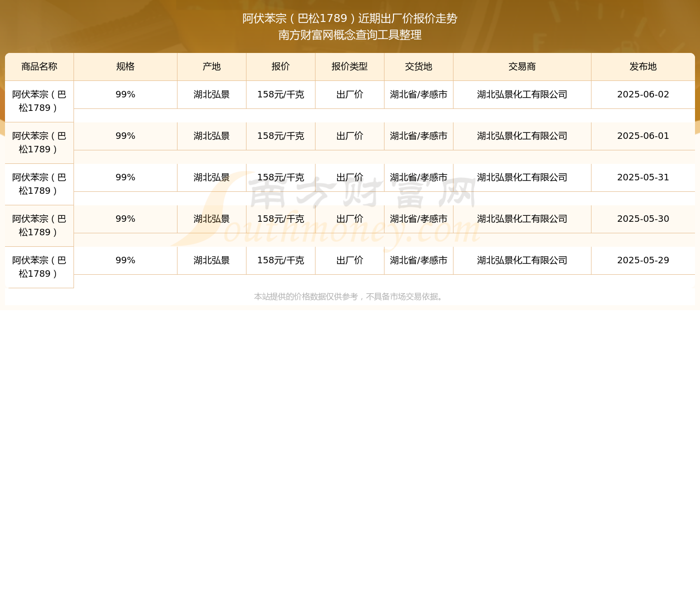Click product name in the 2025-05-29 row

pos(39,267)
